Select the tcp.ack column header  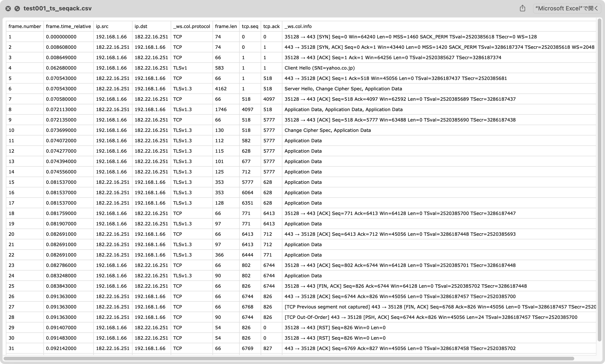coord(271,26)
